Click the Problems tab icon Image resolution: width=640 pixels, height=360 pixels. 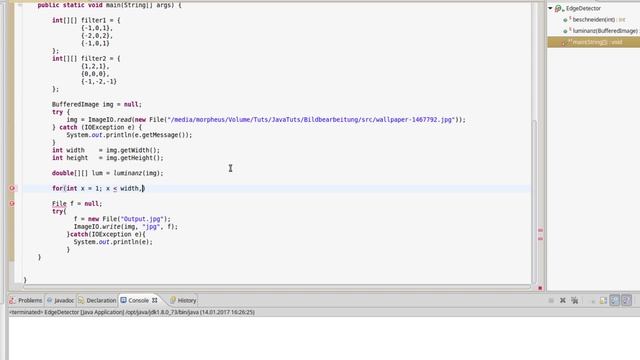(12, 300)
